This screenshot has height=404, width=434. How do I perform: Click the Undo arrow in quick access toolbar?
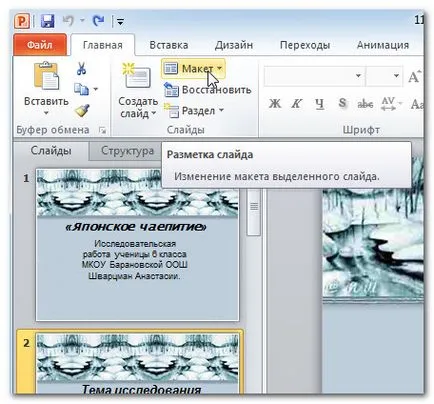(x=68, y=21)
